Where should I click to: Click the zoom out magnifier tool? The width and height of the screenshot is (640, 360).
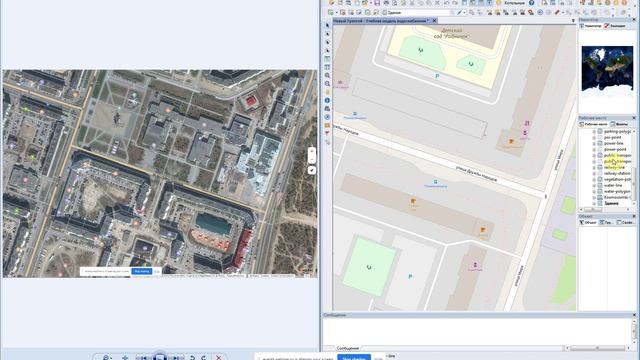[x=327, y=84]
